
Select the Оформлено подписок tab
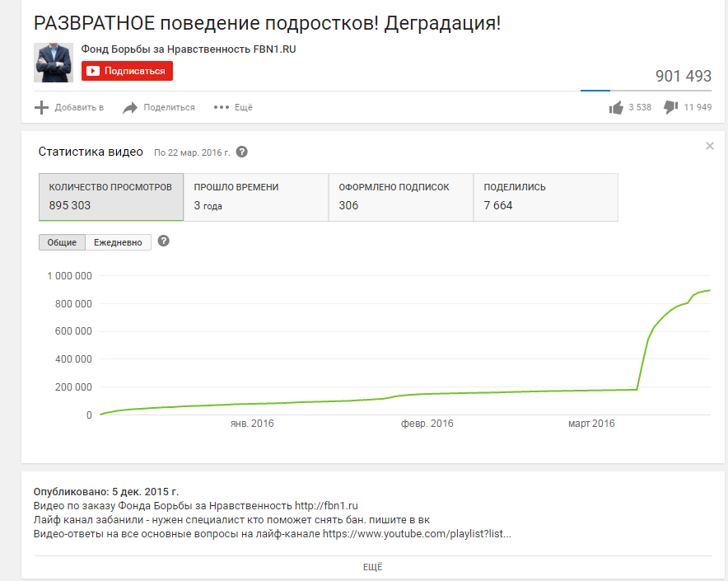pos(401,197)
